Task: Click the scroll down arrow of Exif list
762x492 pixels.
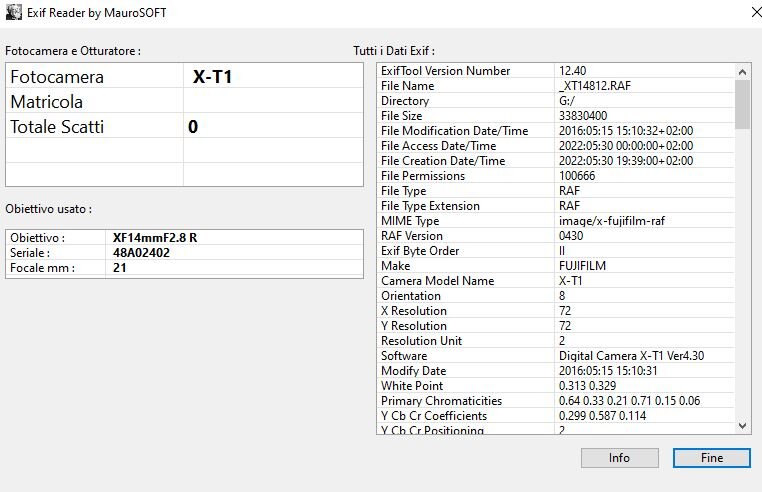Action: [x=742, y=426]
